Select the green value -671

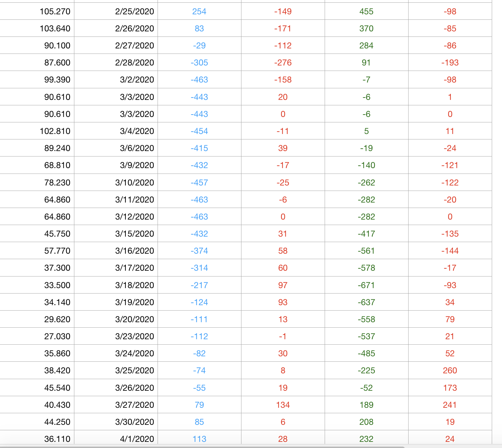(367, 285)
